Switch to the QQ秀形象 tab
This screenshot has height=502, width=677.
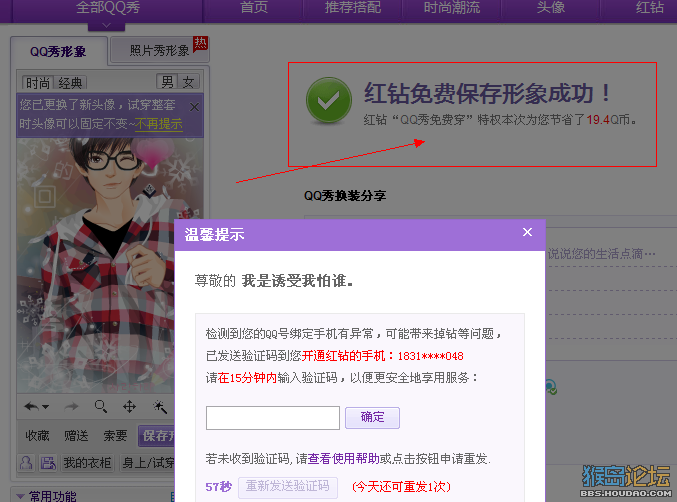[x=58, y=51]
